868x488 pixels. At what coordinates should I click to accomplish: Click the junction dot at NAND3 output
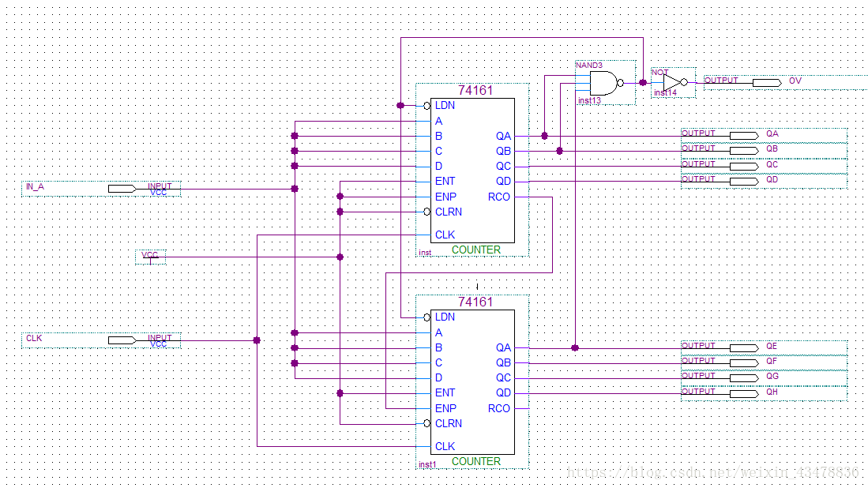[643, 82]
